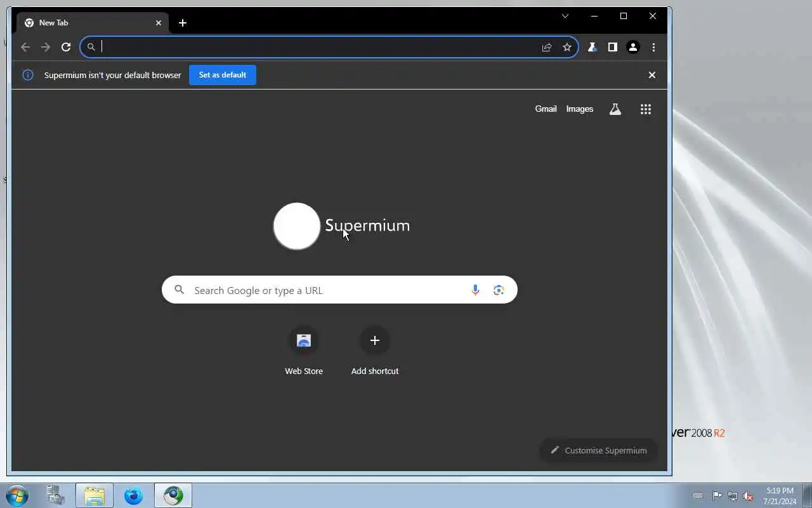
Task: Click the Set as default button
Action: click(x=223, y=75)
